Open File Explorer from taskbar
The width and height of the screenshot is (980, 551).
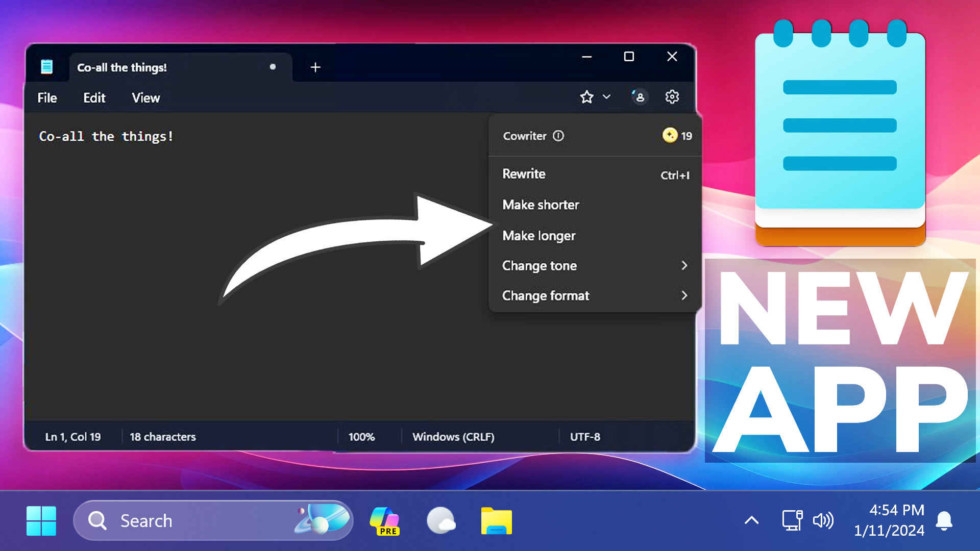click(496, 521)
